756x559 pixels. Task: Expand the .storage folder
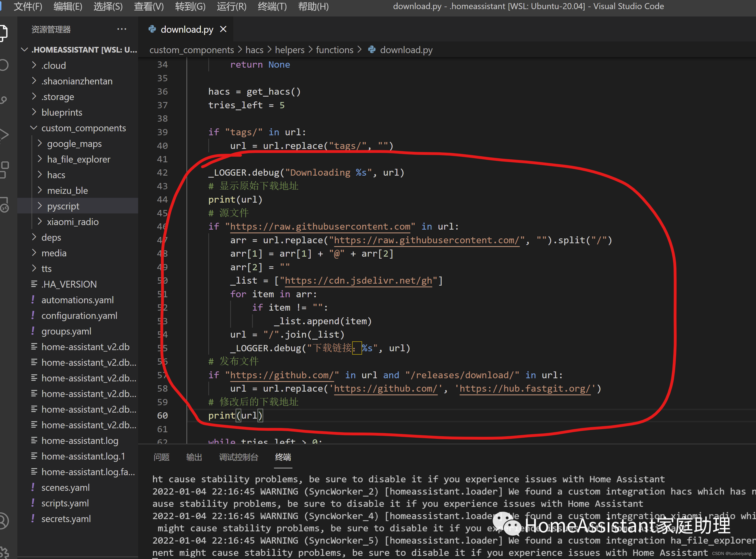(x=78, y=96)
